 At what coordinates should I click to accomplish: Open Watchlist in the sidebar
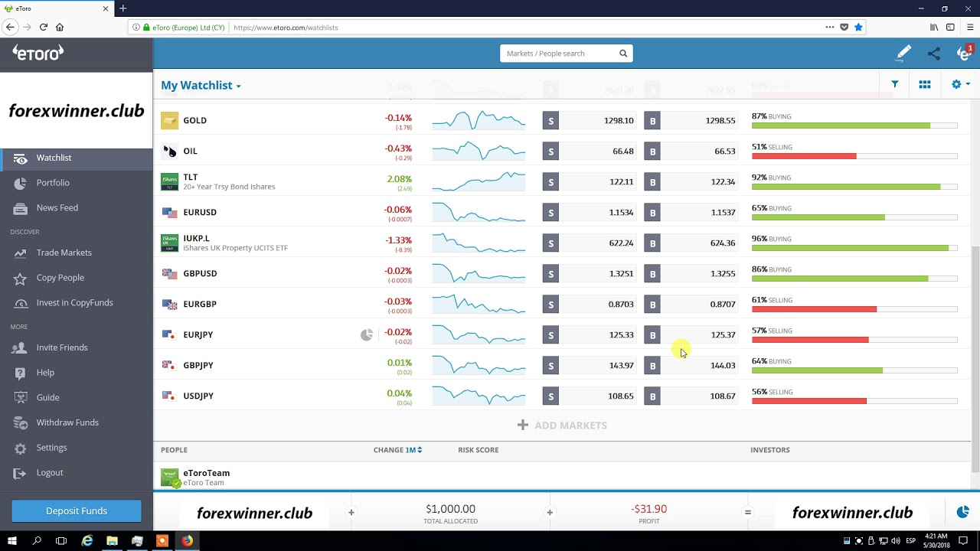[77, 158]
